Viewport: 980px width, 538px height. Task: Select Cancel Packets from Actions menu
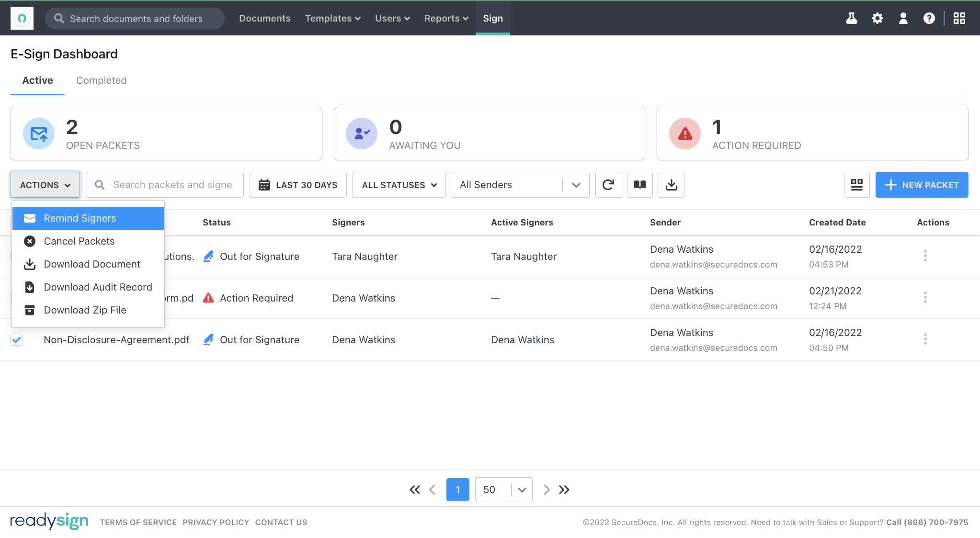(79, 241)
